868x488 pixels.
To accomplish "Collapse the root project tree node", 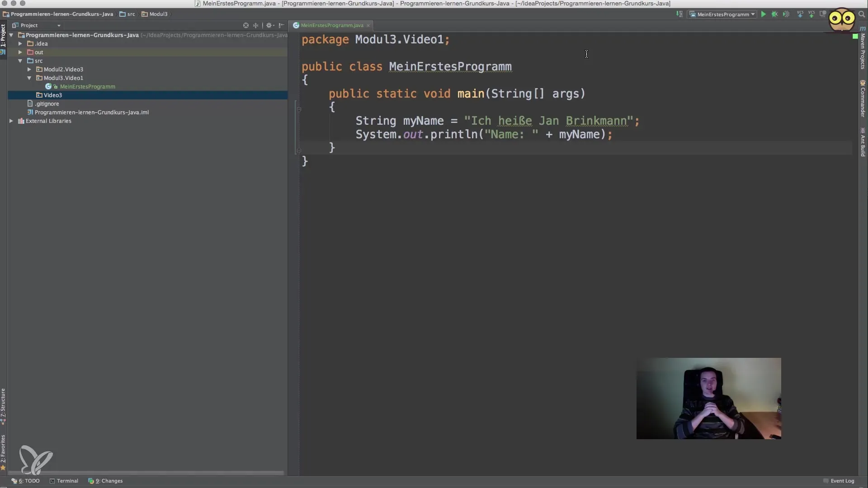I will click(11, 35).
